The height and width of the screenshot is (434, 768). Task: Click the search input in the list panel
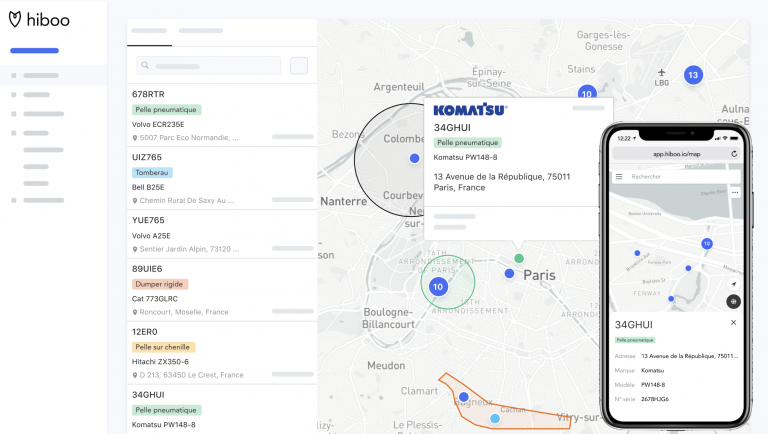[x=209, y=66]
